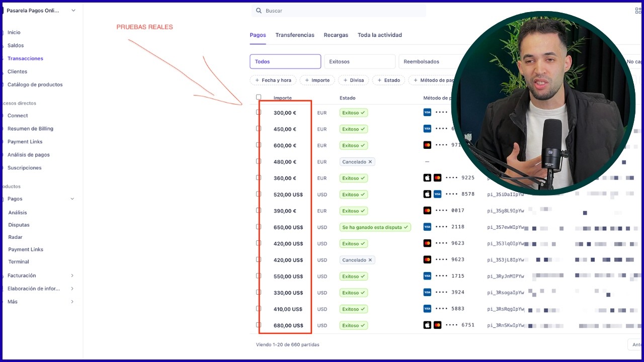Open the Importe filter dropdown
This screenshot has height=362, width=644.
[317, 80]
